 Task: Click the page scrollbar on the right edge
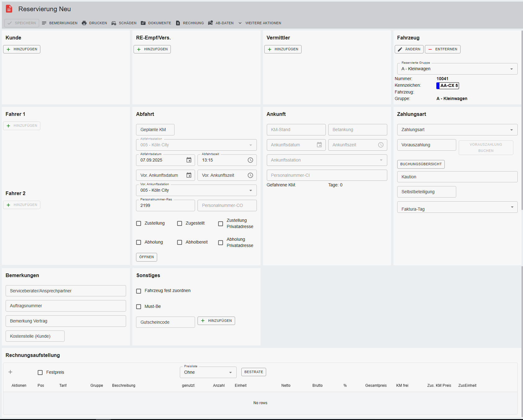(x=522, y=124)
